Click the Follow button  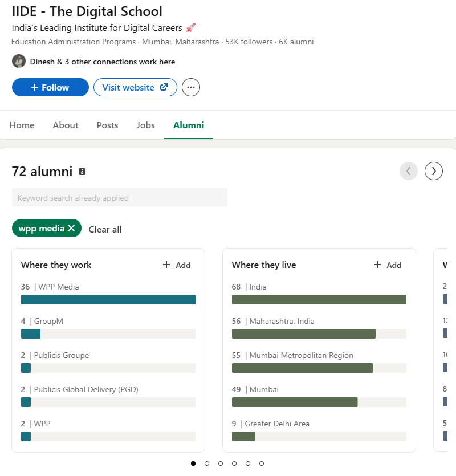(50, 87)
